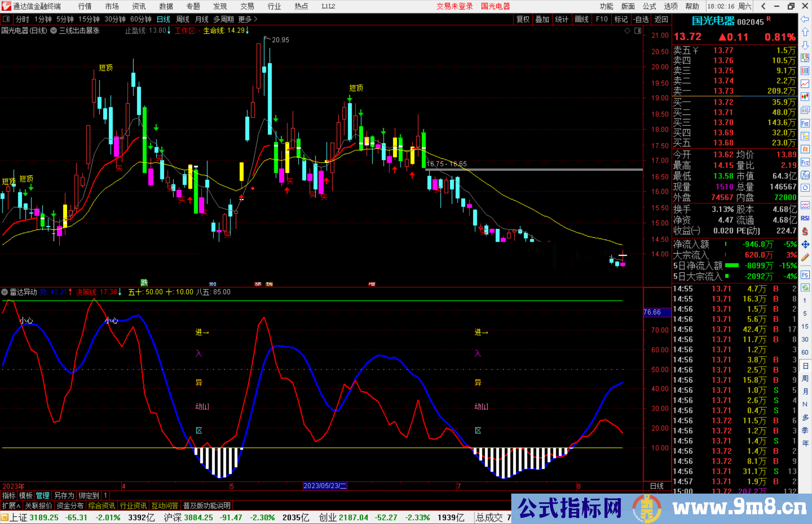Switch to 60-minute period in sidebar

805,352
